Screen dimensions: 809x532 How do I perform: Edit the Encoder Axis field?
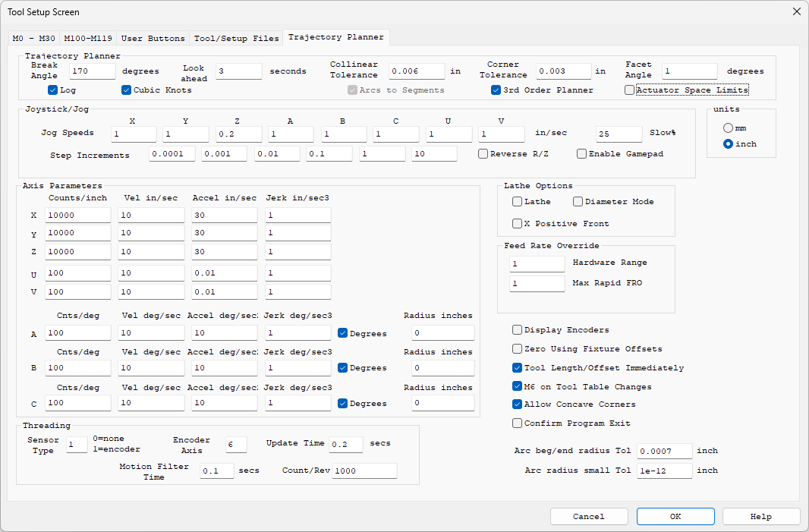(x=236, y=444)
